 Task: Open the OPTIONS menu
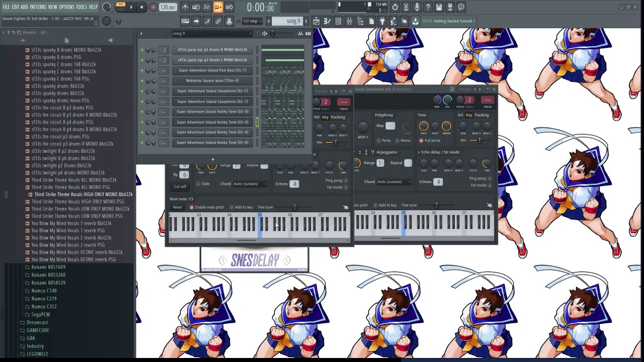point(66,7)
